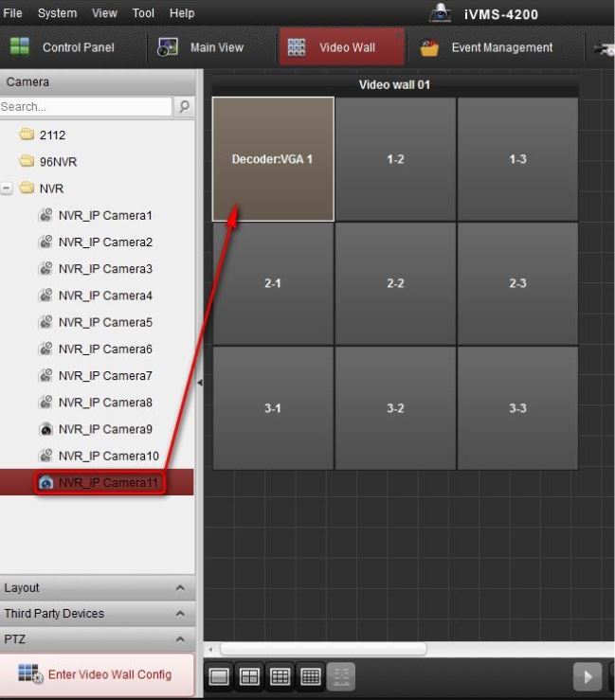Open the Tool menu

click(x=143, y=13)
